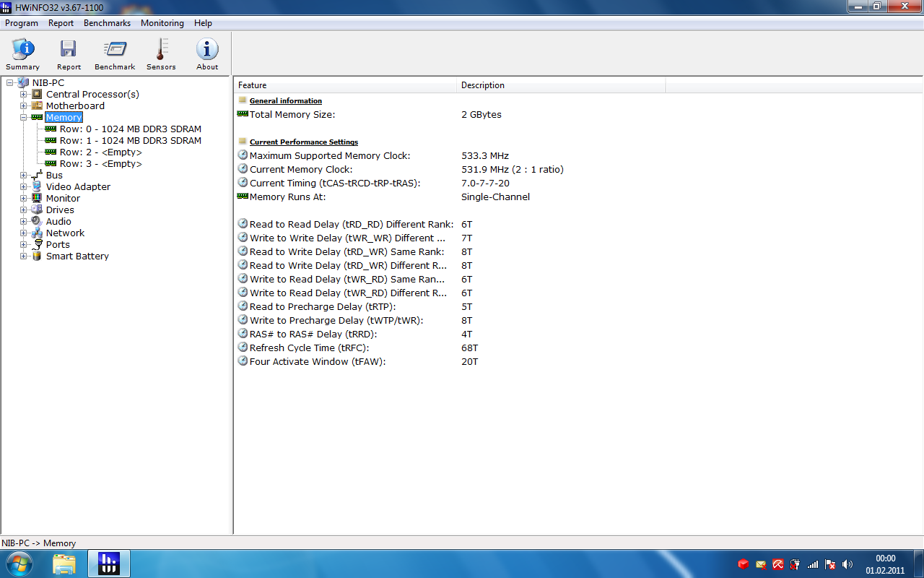The height and width of the screenshot is (578, 924).
Task: Collapse the Memory node
Action: click(24, 118)
